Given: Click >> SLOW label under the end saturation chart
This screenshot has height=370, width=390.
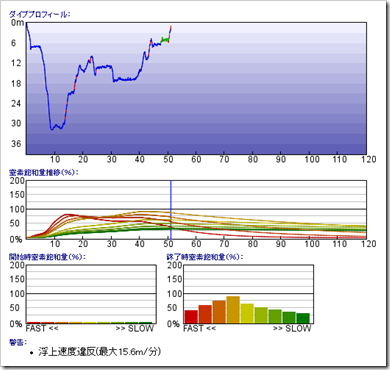Looking at the screenshot, I should click(x=292, y=329).
